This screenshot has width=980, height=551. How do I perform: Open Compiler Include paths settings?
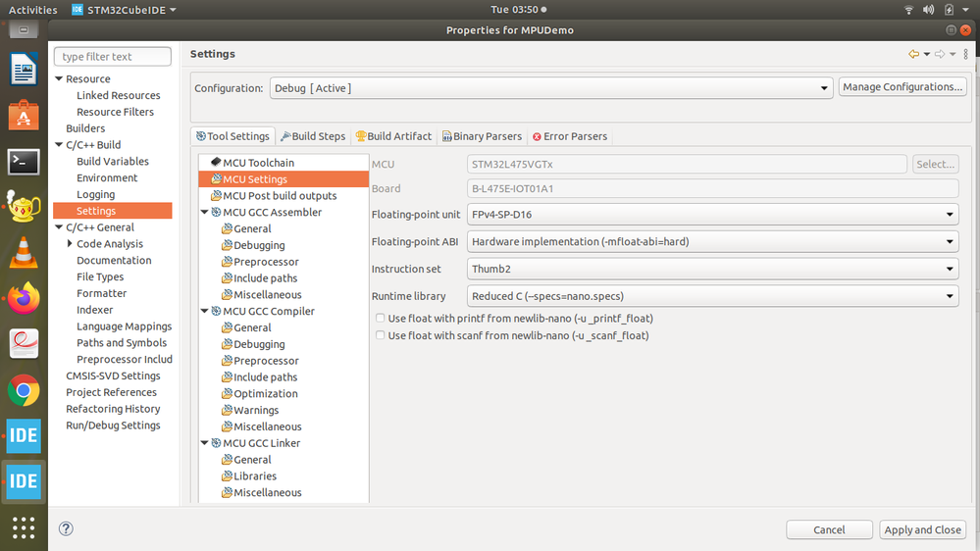(265, 377)
